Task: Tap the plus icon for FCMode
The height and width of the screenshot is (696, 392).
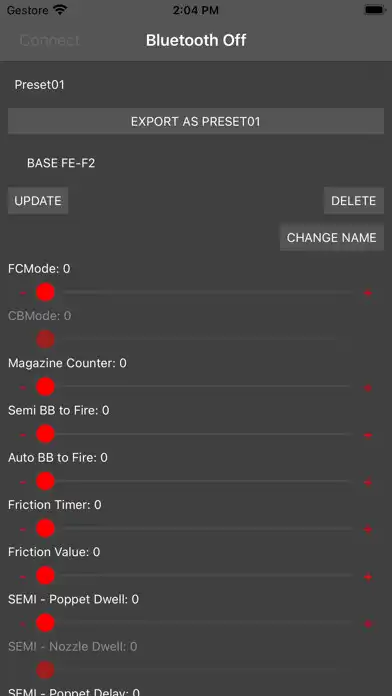Action: pos(368,293)
